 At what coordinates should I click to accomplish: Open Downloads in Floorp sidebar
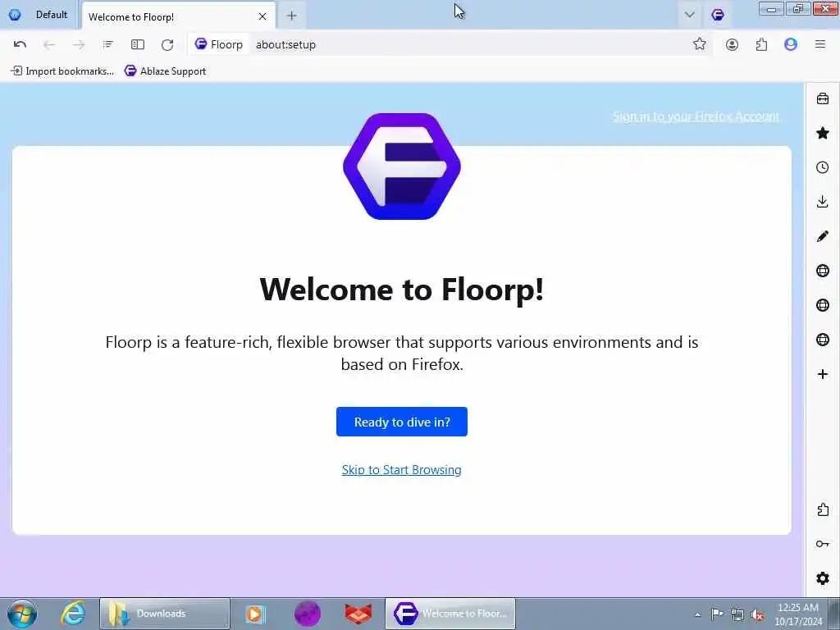point(823,202)
